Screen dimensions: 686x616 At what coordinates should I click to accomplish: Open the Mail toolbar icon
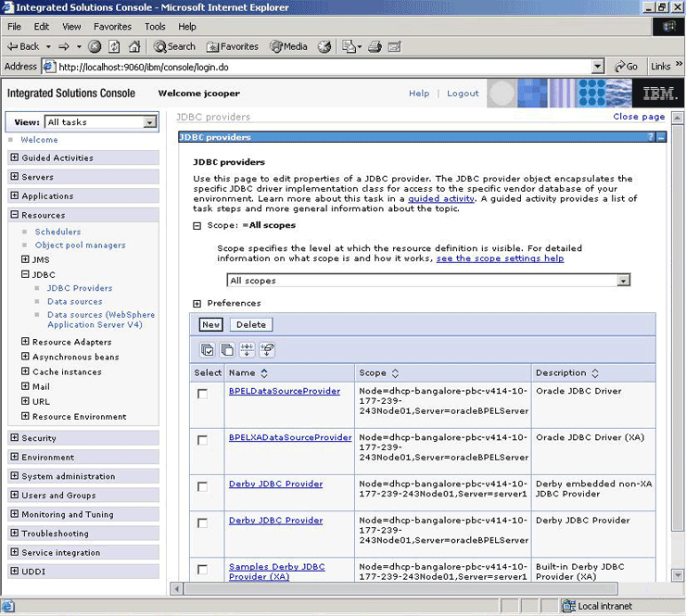[x=351, y=46]
